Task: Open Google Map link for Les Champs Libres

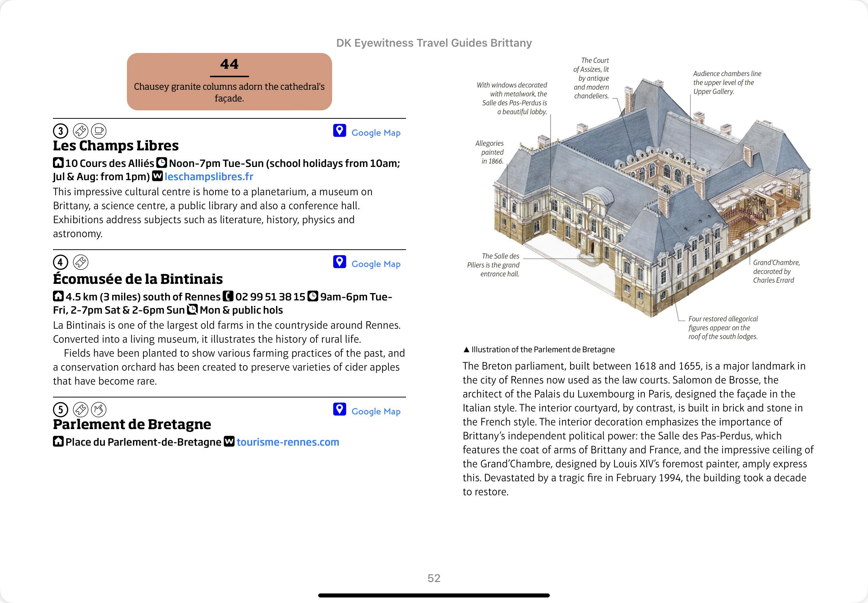Action: click(376, 133)
